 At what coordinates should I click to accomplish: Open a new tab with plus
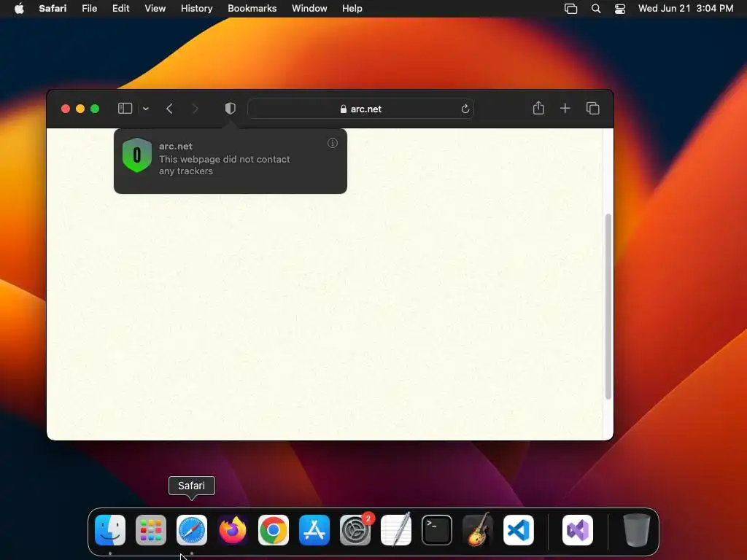click(565, 109)
